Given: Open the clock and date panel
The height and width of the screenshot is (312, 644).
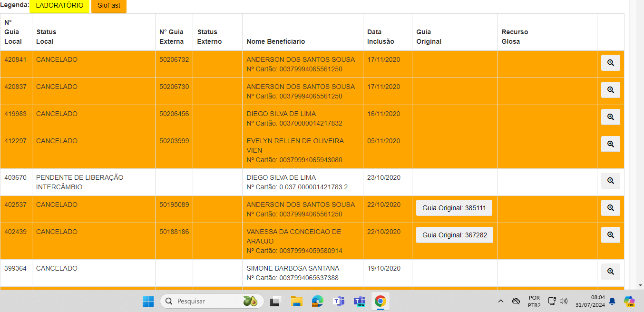Looking at the screenshot, I should coord(590,301).
